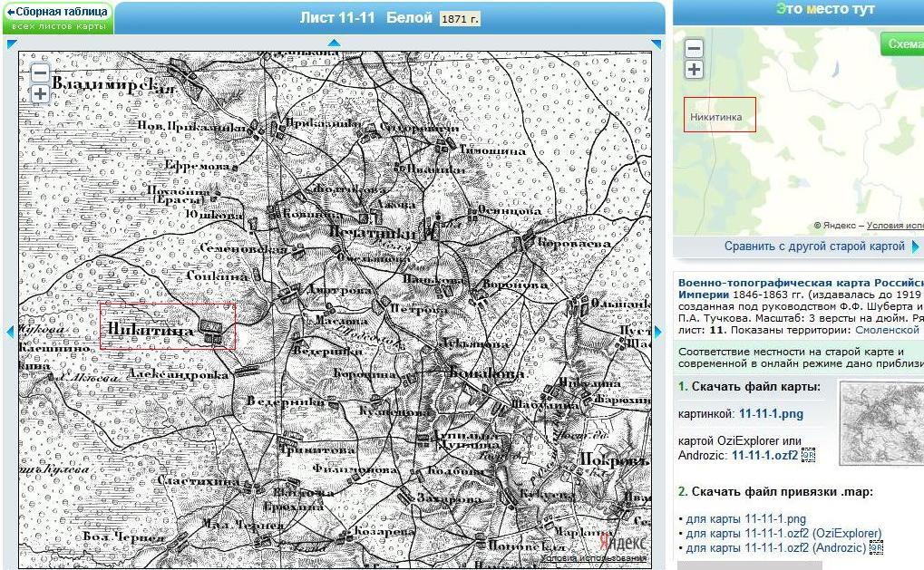The image size is (924, 570).
Task: Zoom in the old map
Action: [x=40, y=93]
